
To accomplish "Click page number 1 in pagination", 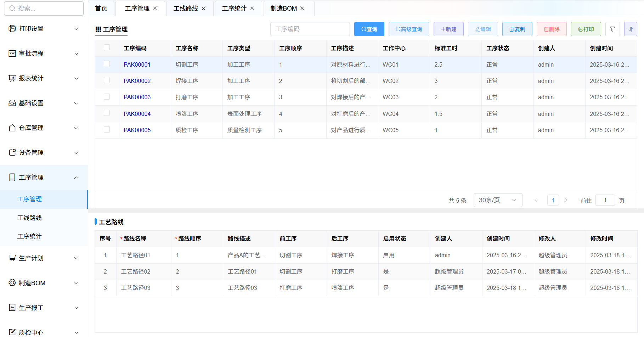I will coord(553,200).
